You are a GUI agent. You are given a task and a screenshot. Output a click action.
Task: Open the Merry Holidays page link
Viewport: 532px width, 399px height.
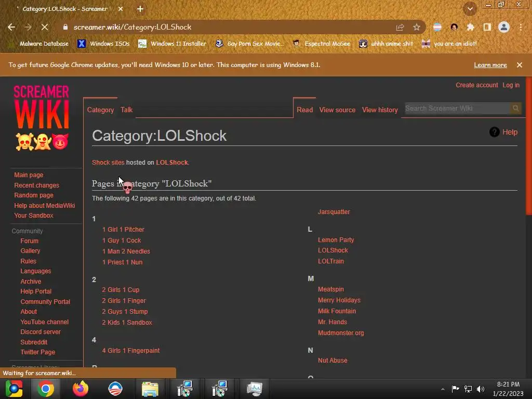339,300
